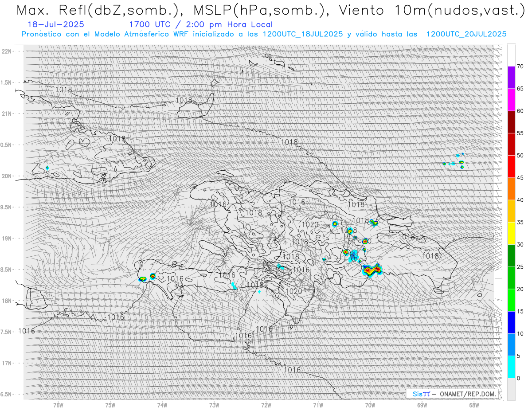Image resolution: width=532 pixels, height=411 pixels.
Task: Click the initialization time '1200UTC_18JUL2025'
Action: point(302,34)
